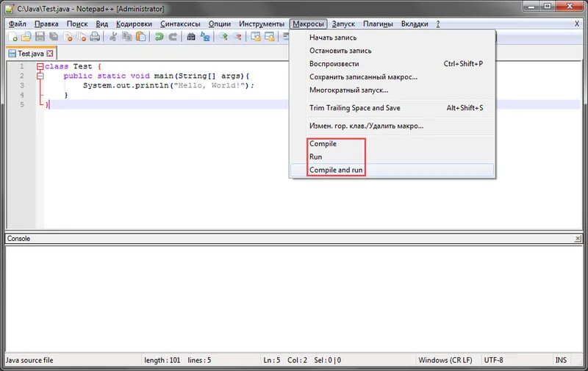The height and width of the screenshot is (371, 588).
Task: Click the Save All toolbar icon
Action: [x=54, y=37]
